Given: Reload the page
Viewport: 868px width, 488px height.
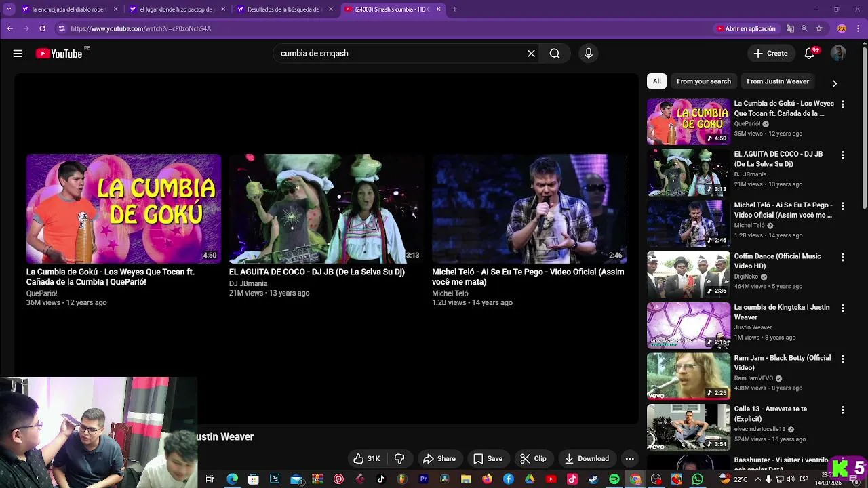Looking at the screenshot, I should 42,28.
